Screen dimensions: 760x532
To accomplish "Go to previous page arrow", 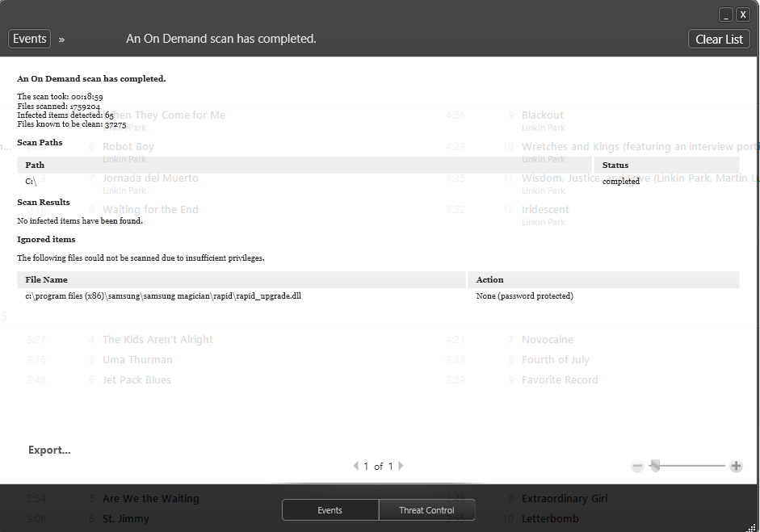I will (356, 466).
